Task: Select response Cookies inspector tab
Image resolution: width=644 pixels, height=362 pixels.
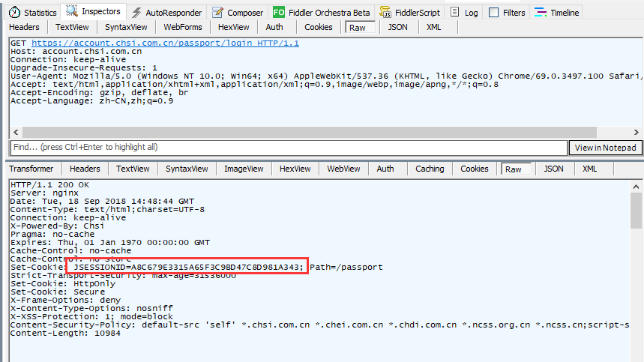Action: [475, 169]
